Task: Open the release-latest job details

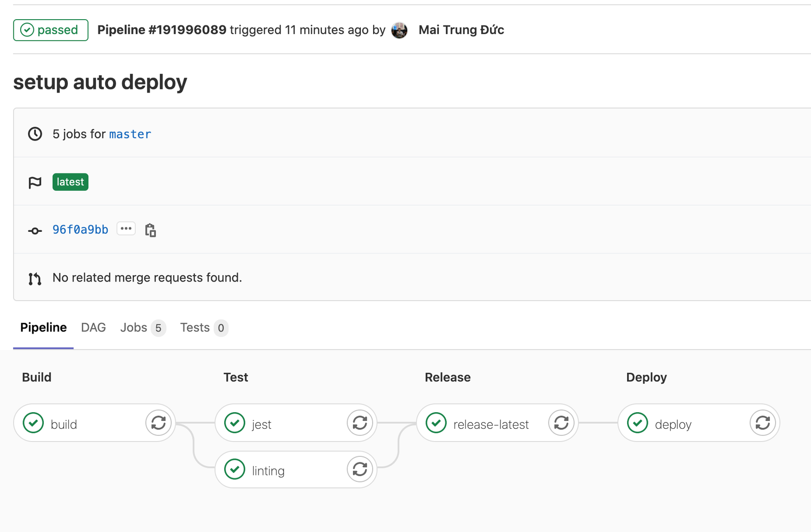Action: 491,424
